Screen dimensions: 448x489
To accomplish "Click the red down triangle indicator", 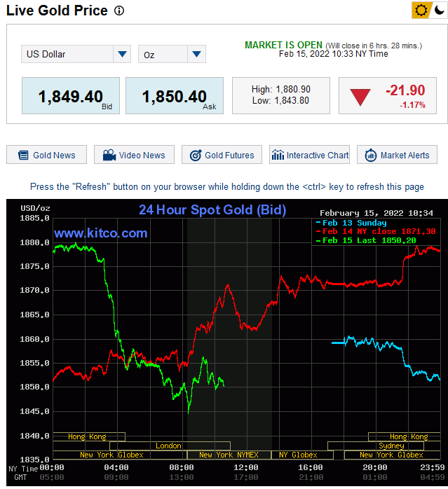I will coord(360,97).
